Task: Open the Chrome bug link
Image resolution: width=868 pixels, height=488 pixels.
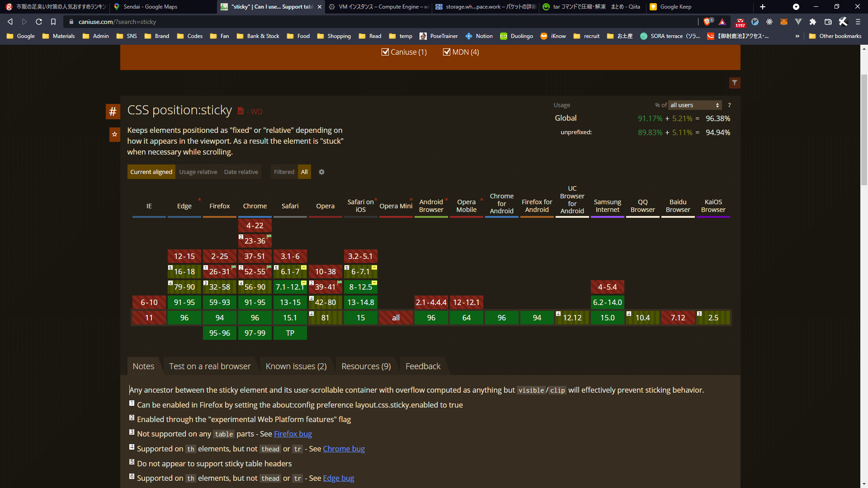Action: pos(344,449)
